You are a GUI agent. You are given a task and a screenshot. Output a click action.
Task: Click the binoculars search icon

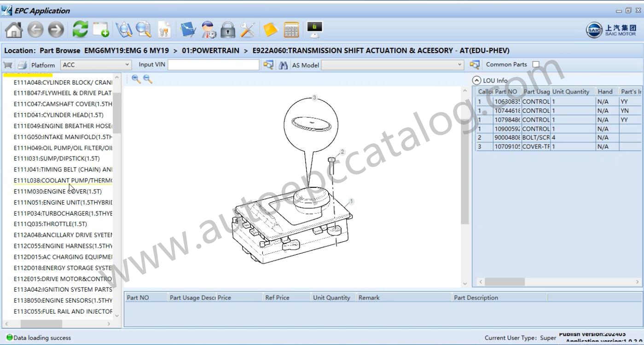283,65
